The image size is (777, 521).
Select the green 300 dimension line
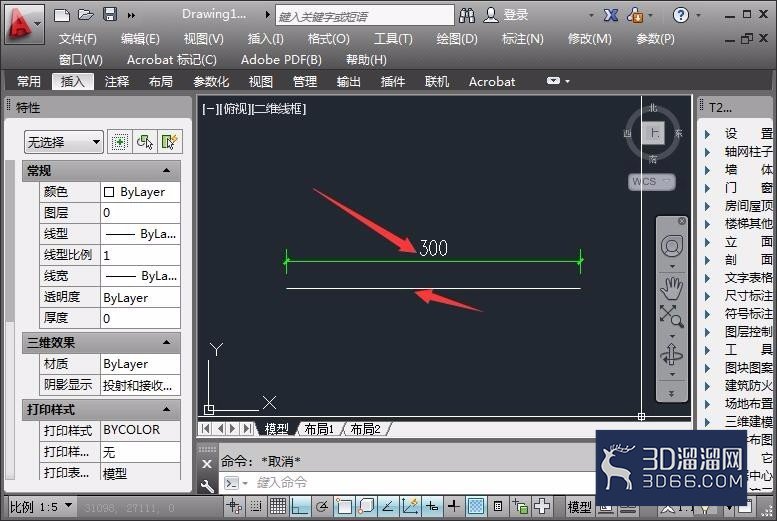pos(433,261)
